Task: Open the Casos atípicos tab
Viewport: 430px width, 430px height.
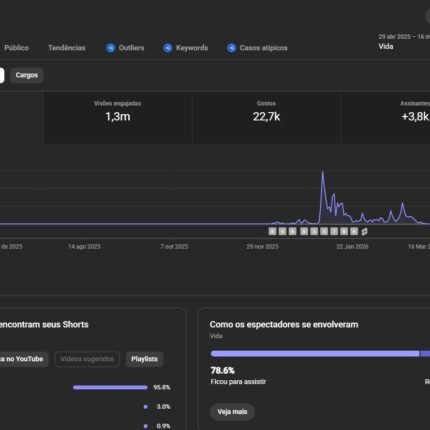Action: [257, 48]
